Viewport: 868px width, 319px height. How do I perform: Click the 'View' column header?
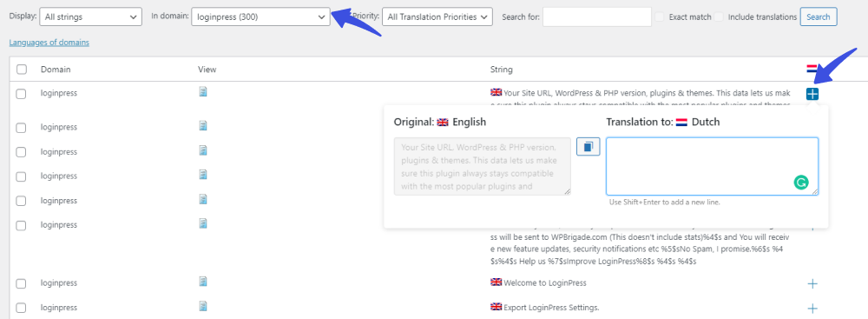click(207, 70)
